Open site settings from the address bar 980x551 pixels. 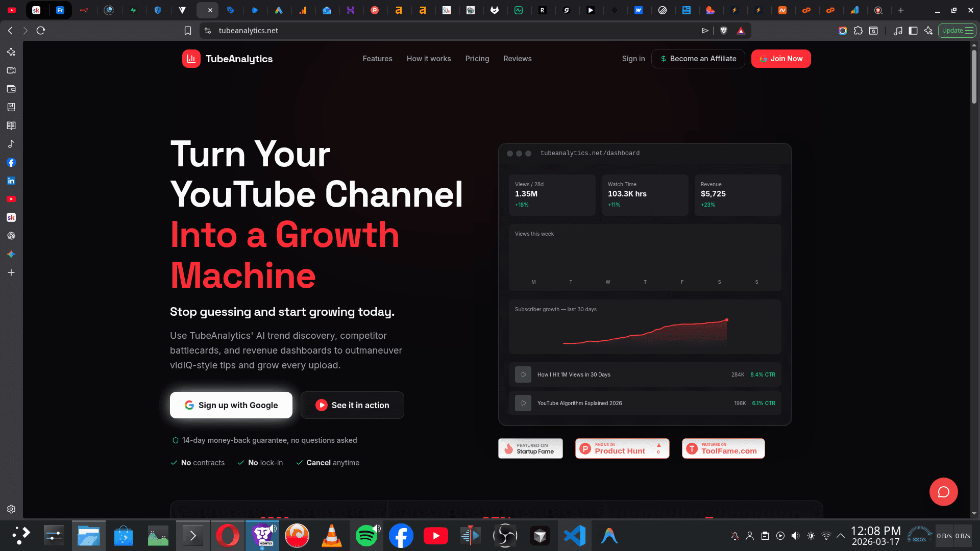[x=208, y=31]
